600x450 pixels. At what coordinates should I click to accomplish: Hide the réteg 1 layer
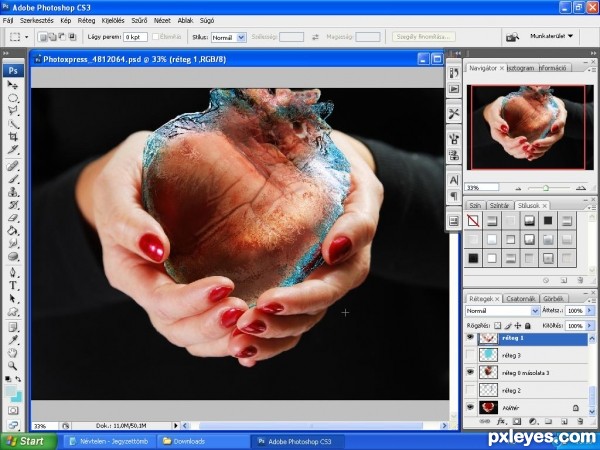tap(470, 338)
